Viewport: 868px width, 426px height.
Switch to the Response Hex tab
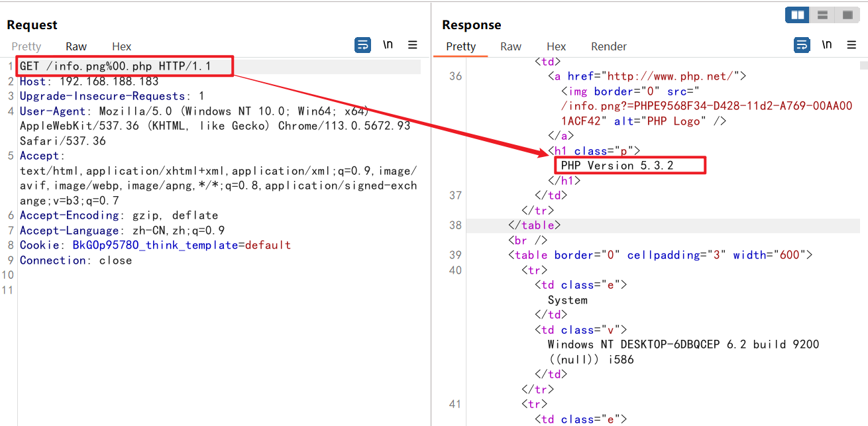click(x=557, y=46)
